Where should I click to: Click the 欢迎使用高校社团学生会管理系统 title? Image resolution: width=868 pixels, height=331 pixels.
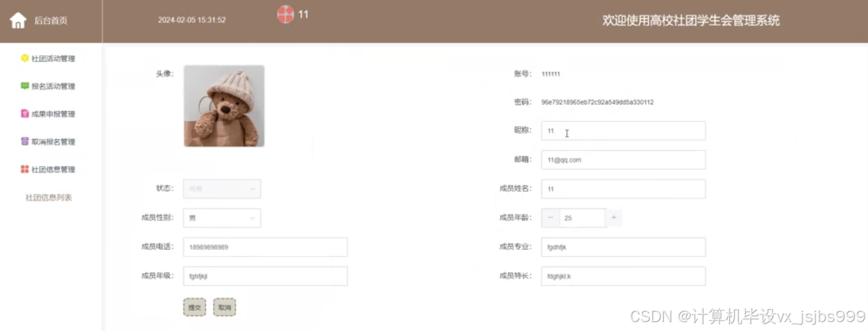coord(691,20)
